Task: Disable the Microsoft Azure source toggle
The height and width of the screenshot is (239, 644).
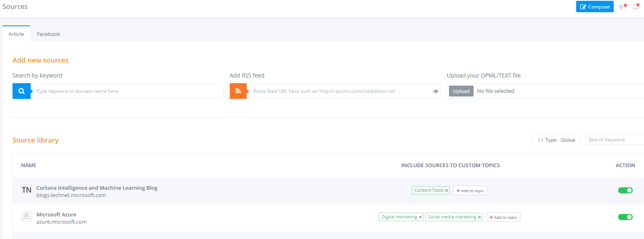Action: pos(625,217)
